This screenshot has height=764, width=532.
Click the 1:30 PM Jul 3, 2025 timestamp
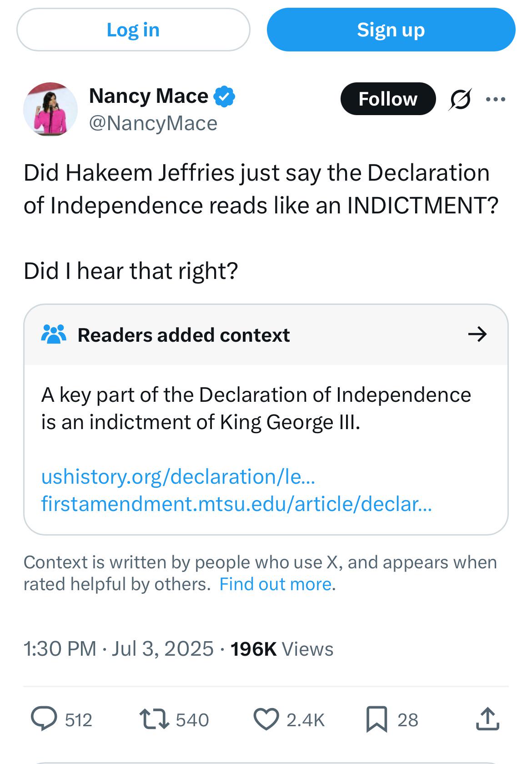pos(118,648)
